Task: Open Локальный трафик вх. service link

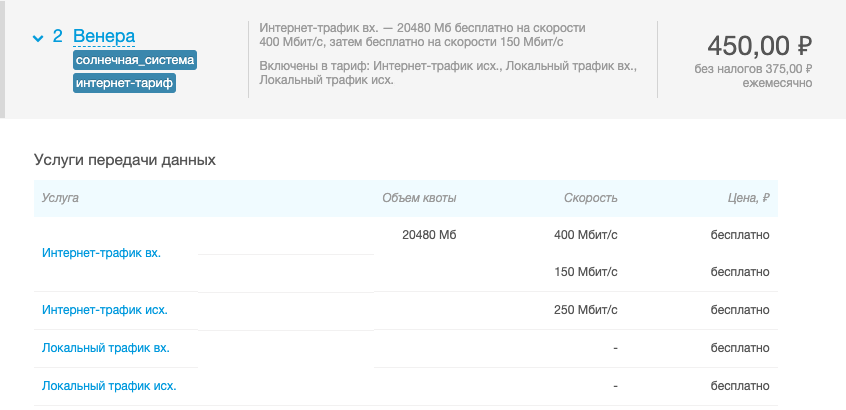Action: (x=106, y=348)
